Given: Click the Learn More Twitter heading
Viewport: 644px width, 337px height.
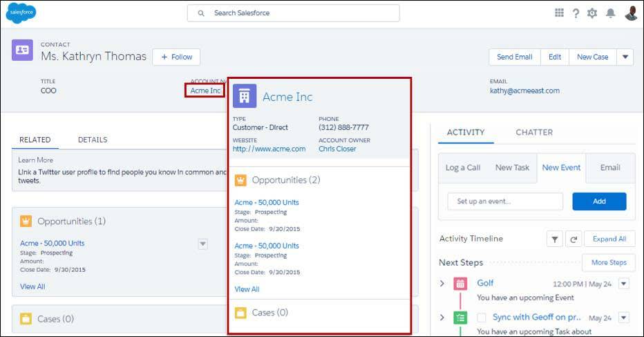Looking at the screenshot, I should pos(35,160).
